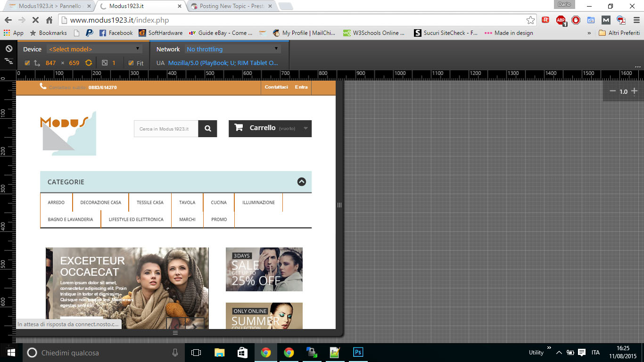Viewport: 644px width, 362px height.
Task: Show more bookmarks chevron
Action: point(589,33)
